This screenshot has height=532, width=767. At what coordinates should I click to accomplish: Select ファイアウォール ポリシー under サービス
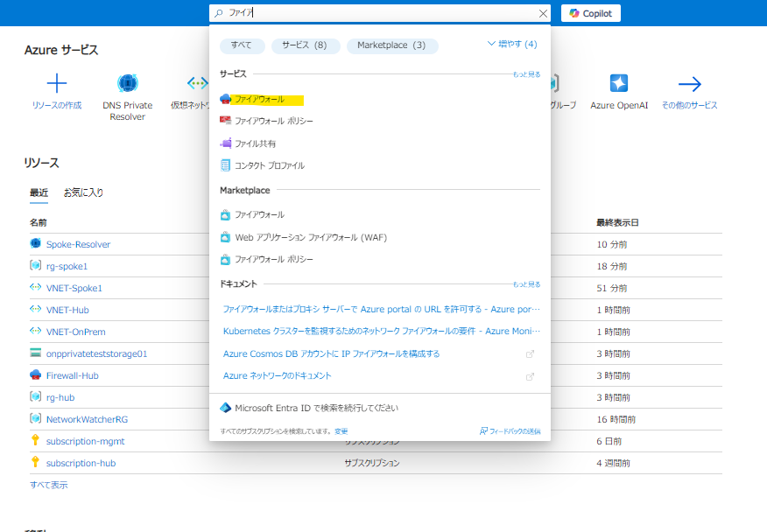pos(266,121)
